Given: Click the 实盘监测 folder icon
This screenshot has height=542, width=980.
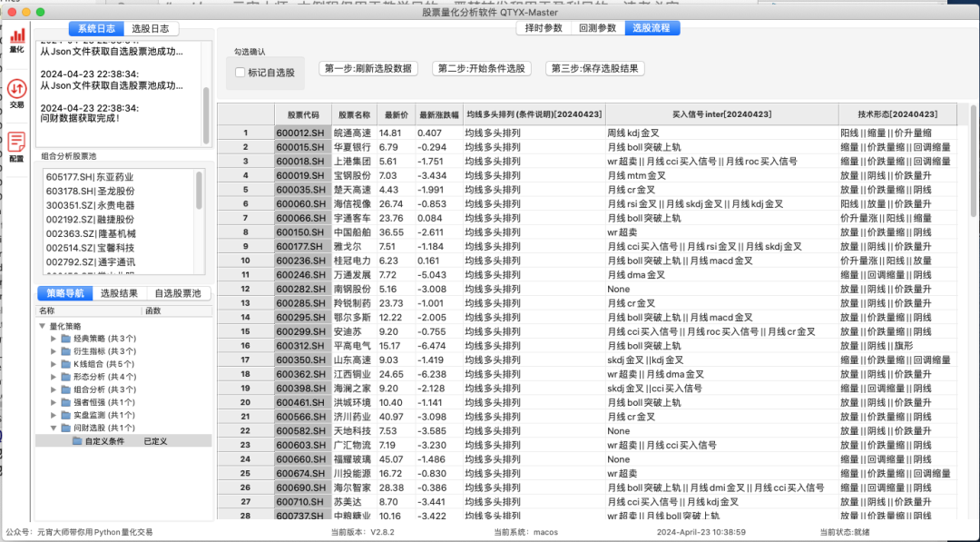Looking at the screenshot, I should tap(65, 415).
